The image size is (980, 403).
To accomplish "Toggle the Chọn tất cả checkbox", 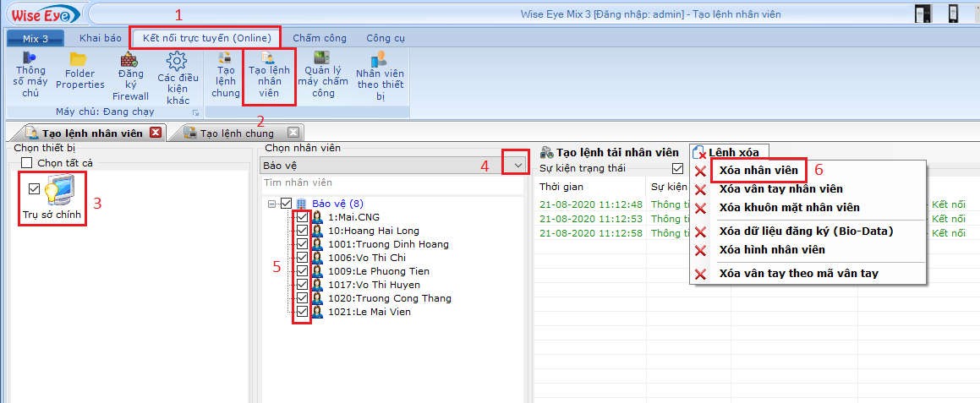I will coord(27,163).
